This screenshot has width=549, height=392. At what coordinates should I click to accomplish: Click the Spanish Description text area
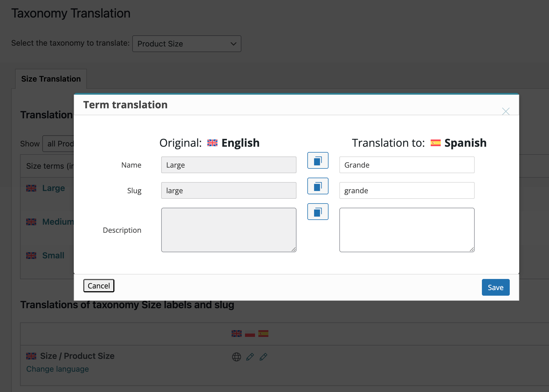point(406,230)
